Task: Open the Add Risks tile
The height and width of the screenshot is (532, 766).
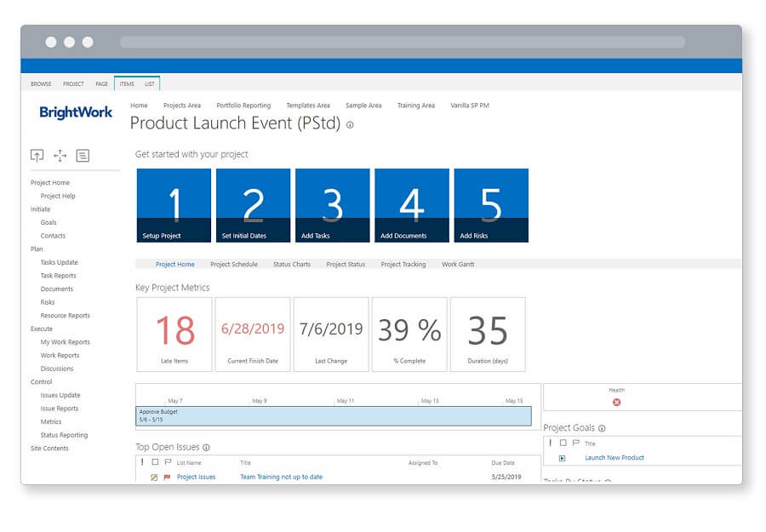Action: [491, 205]
